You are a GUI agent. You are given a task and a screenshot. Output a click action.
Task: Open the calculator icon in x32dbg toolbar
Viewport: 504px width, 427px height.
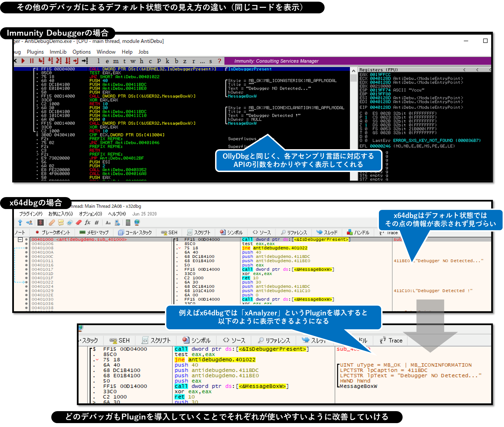[128, 222]
